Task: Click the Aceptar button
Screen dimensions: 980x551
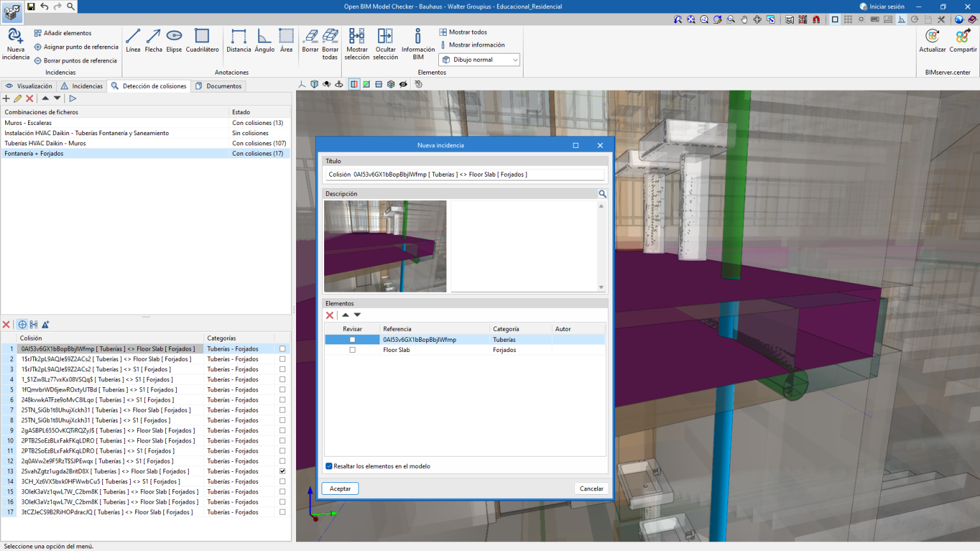Action: click(340, 489)
